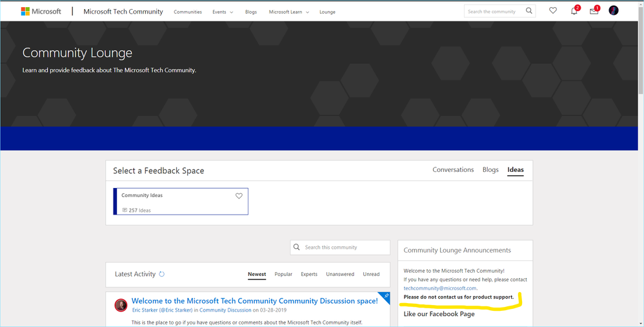Go to the Lounge nav link

tap(327, 12)
